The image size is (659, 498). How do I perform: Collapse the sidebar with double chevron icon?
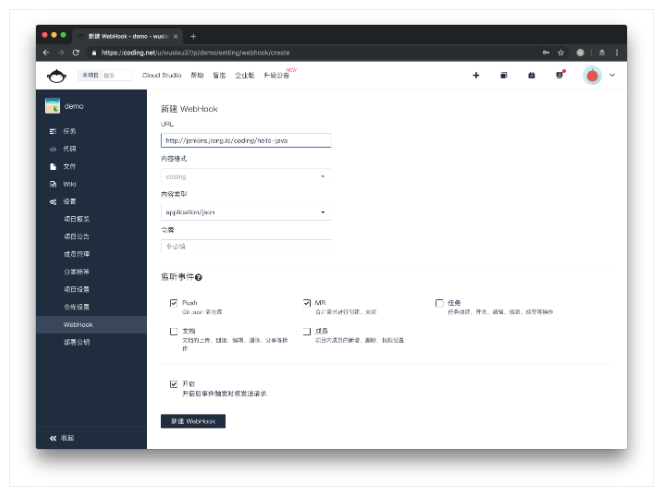tap(53, 438)
